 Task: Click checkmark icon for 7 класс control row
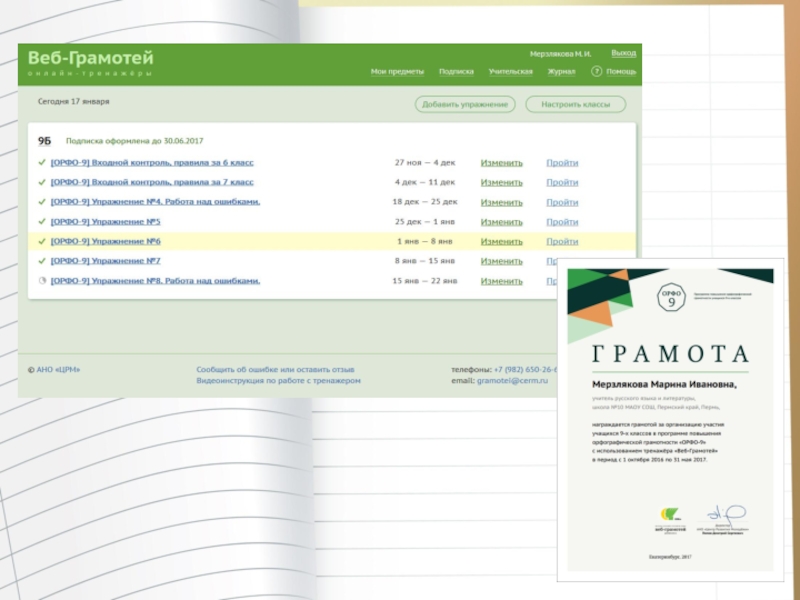(x=42, y=182)
